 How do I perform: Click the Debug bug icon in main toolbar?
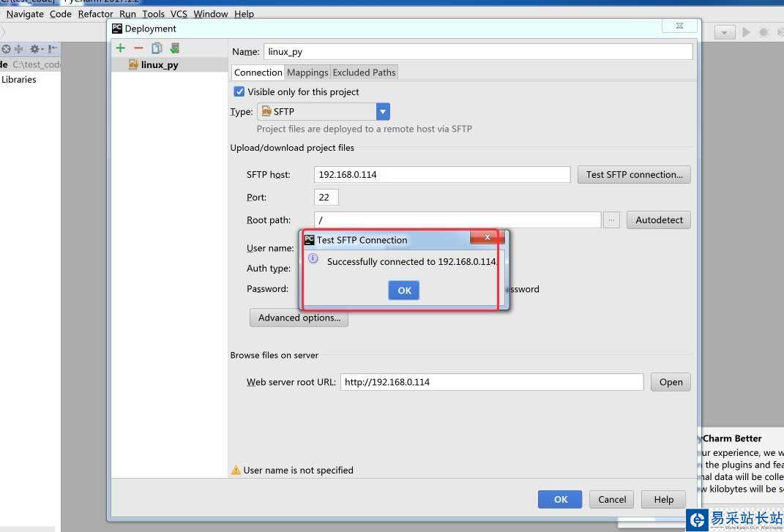[764, 32]
